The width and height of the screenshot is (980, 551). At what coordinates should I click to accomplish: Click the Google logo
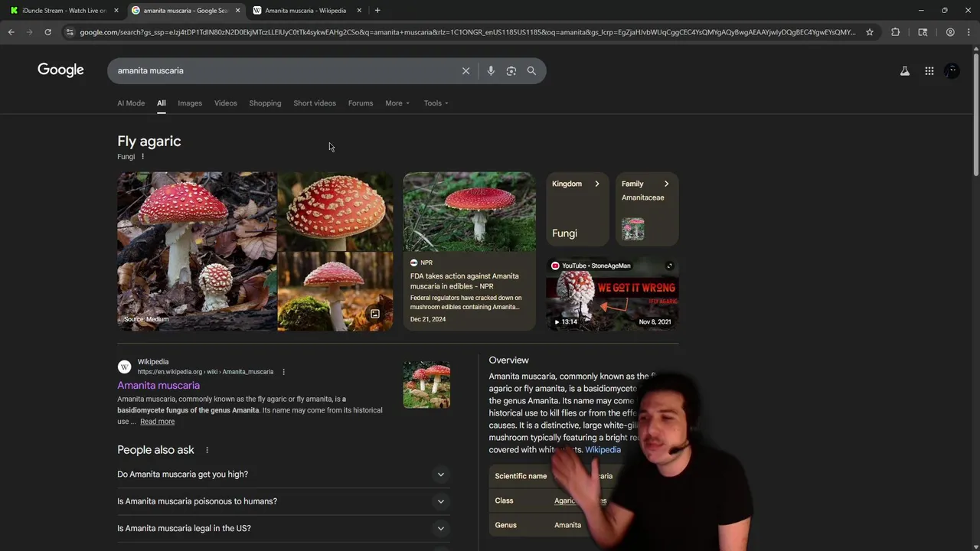click(x=60, y=70)
